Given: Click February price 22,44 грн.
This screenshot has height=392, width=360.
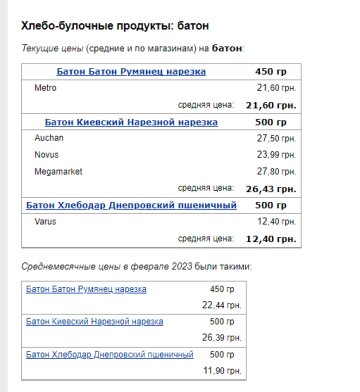Looking at the screenshot, I should (222, 305).
